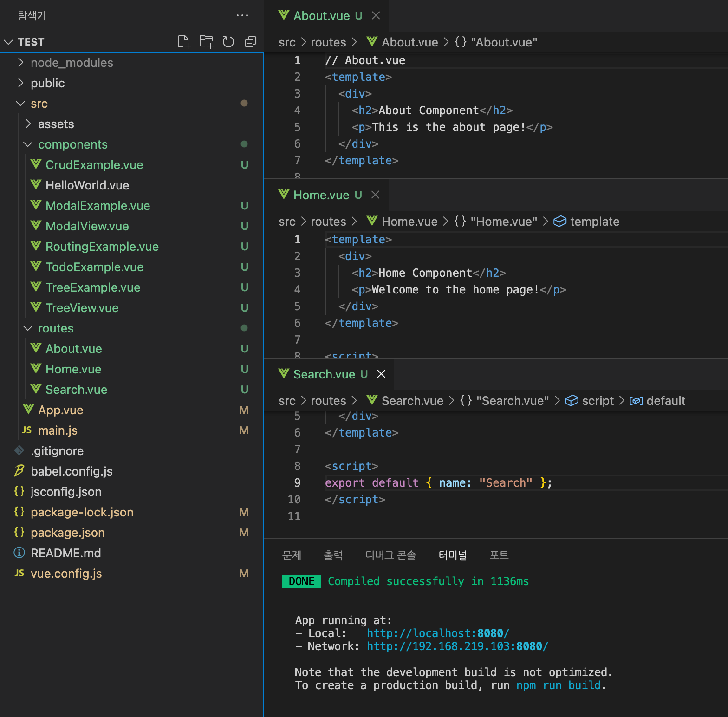Screen dimensions: 728x717
Task: Switch to the 출력 panel tab
Action: click(333, 555)
